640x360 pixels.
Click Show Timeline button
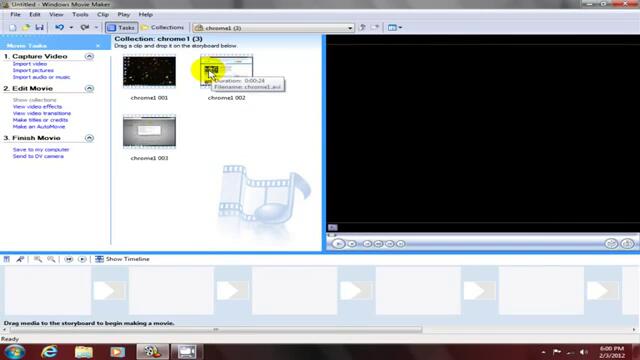pos(122,259)
